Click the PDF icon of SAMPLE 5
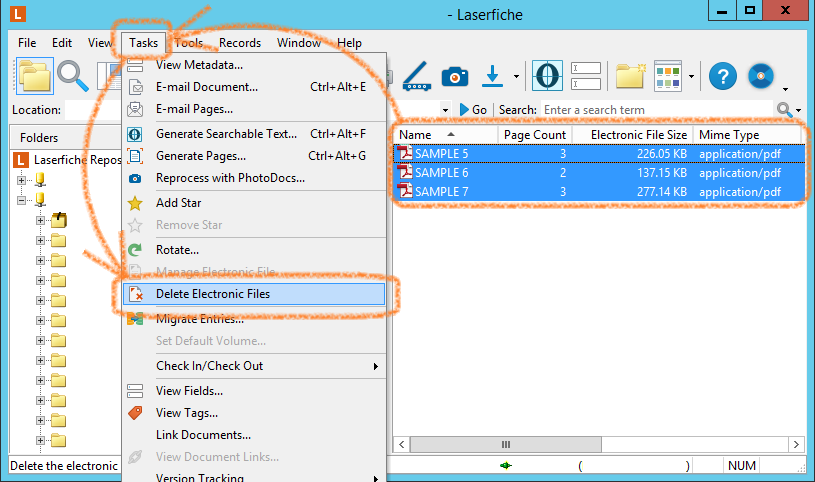 (x=404, y=153)
